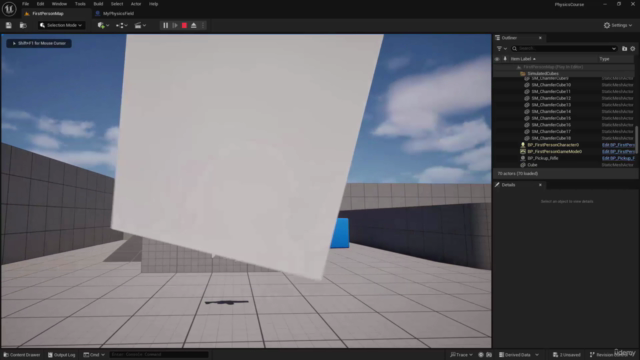Save the current level with the disk icon
Screen dimensions: 640x360
click(x=9, y=25)
